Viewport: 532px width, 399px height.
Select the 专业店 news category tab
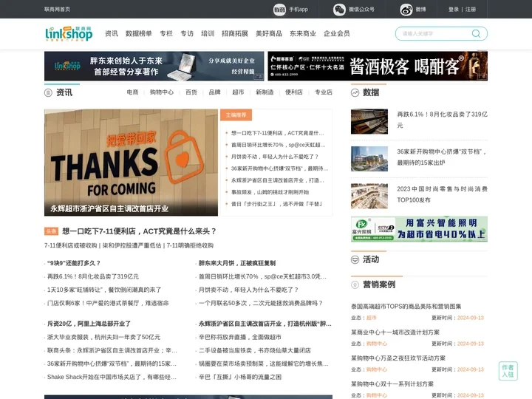click(324, 92)
